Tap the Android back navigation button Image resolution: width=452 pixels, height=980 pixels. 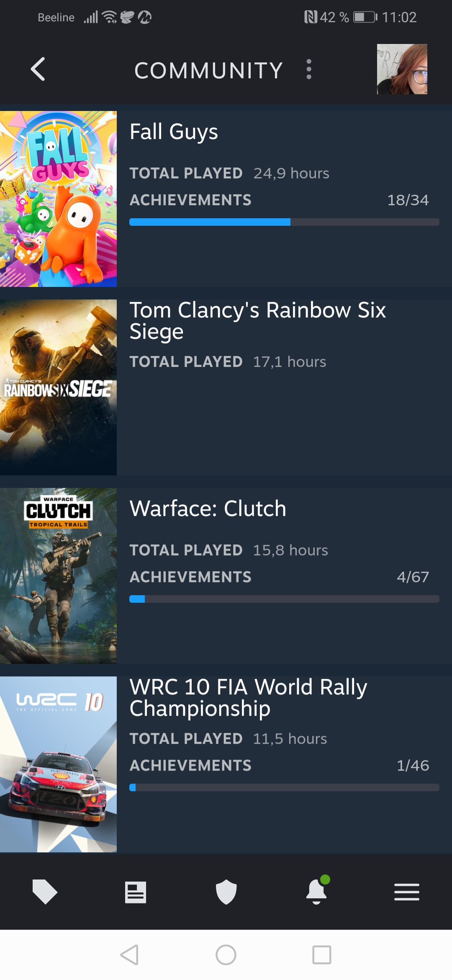130,955
